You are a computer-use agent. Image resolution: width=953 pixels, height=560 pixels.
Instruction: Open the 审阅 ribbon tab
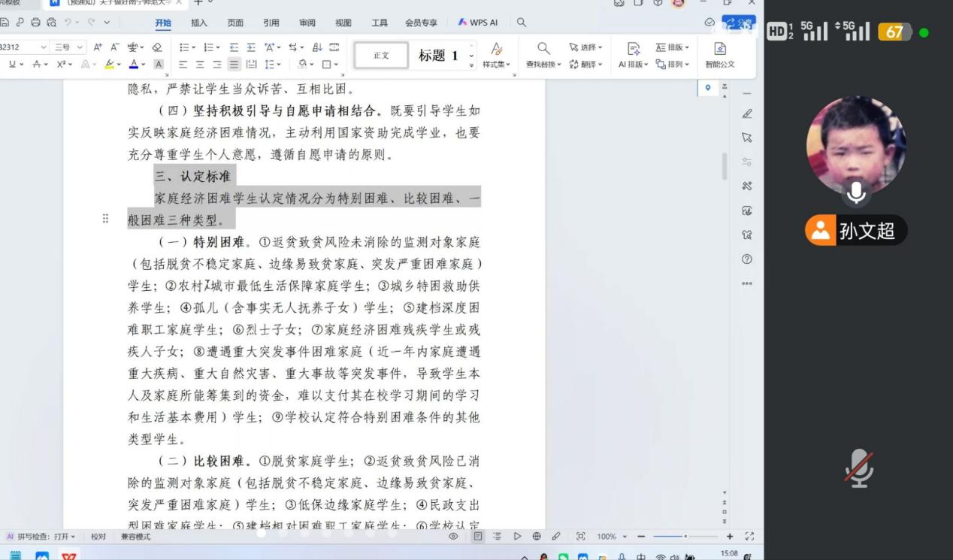[x=307, y=23]
